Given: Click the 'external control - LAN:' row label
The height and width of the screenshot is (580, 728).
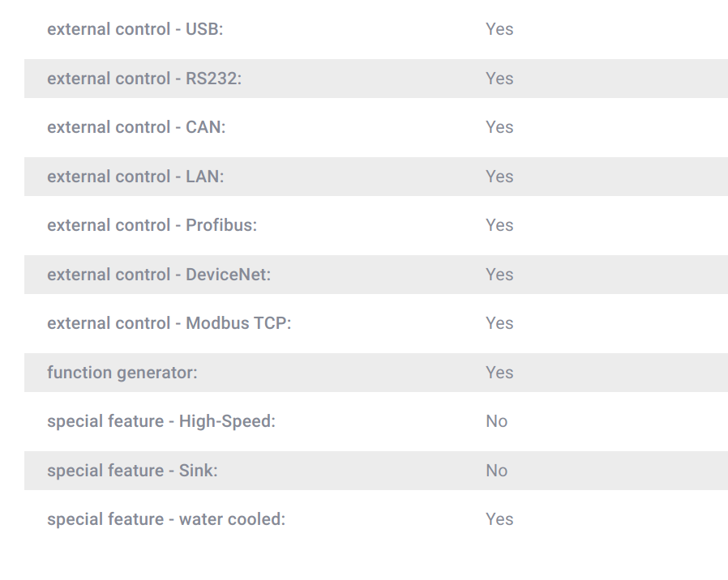Looking at the screenshot, I should [135, 177].
